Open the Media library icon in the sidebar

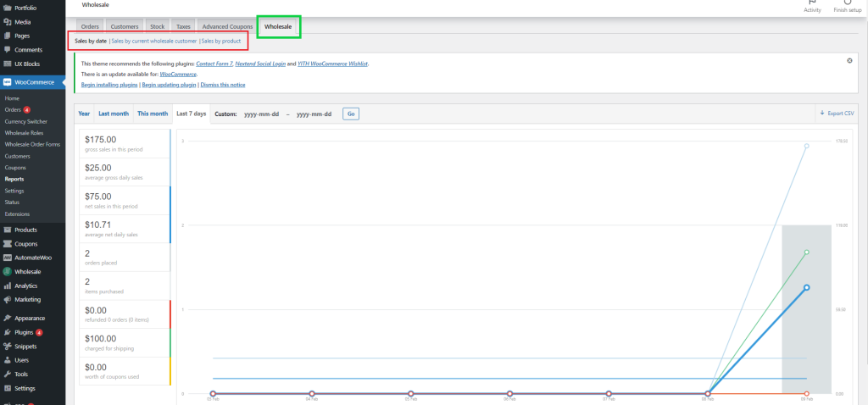(x=8, y=21)
